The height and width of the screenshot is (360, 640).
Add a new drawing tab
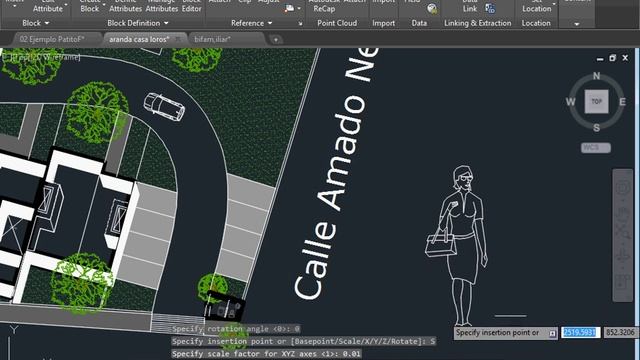click(276, 40)
